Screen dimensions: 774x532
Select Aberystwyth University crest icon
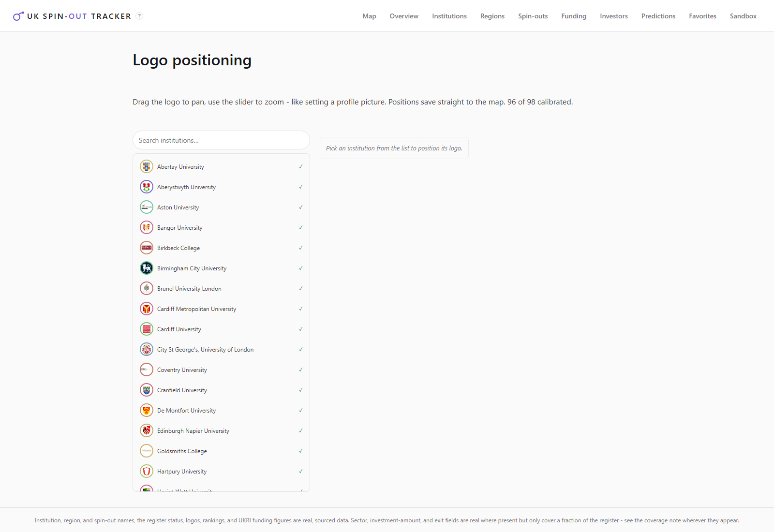click(x=147, y=187)
